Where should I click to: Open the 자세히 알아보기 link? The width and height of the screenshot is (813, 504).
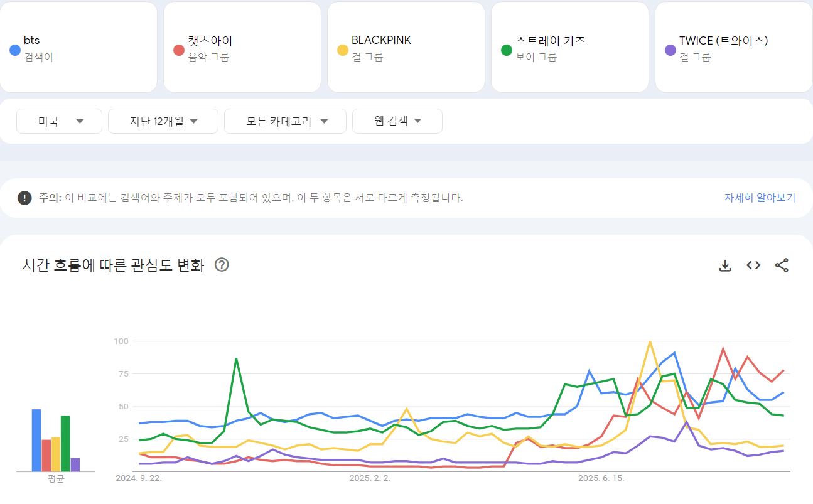coord(760,198)
